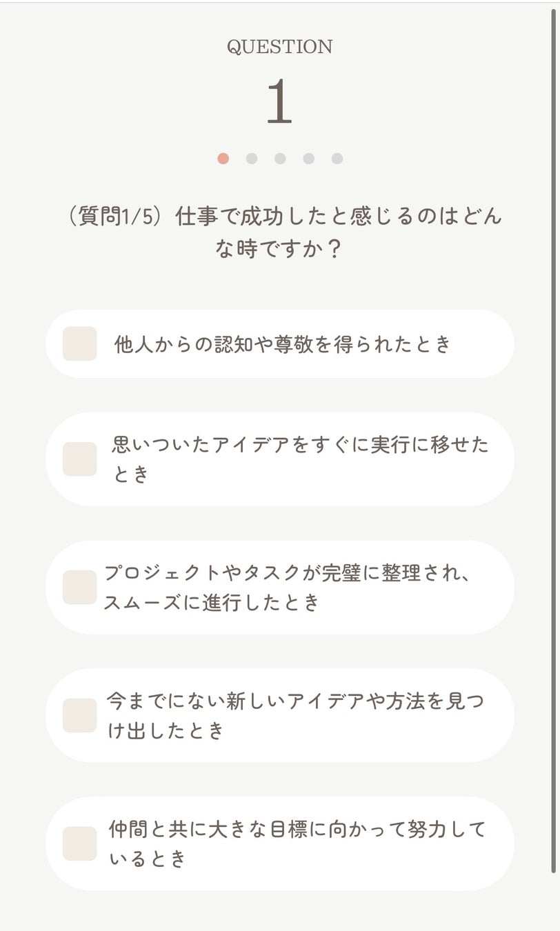Click the fifth and last progress dot
This screenshot has height=931, width=560.
point(337,159)
